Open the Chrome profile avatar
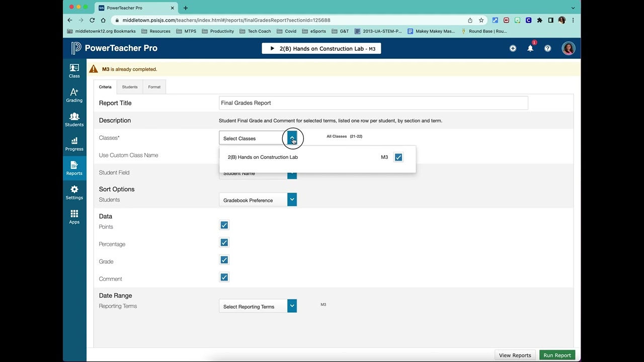Viewport: 644px width, 362px height. point(561,20)
